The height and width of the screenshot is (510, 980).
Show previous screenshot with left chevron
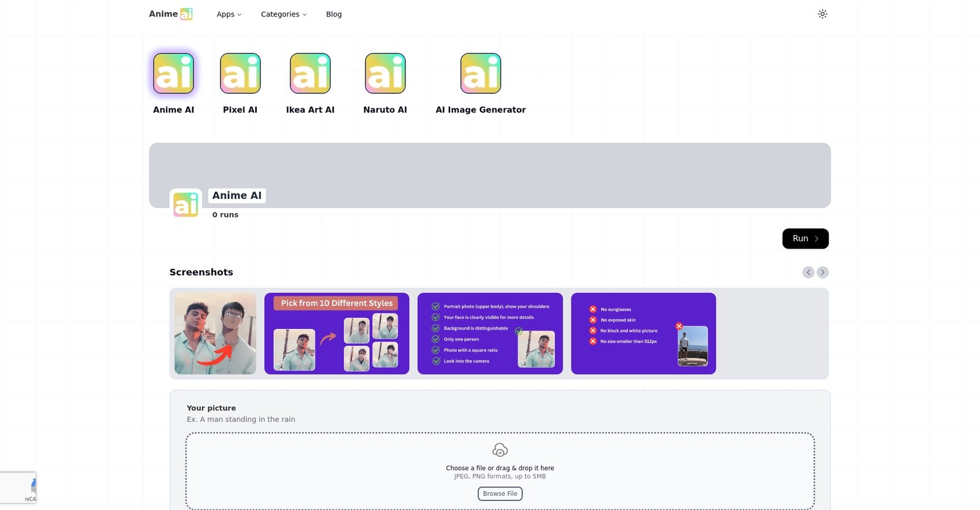click(809, 272)
